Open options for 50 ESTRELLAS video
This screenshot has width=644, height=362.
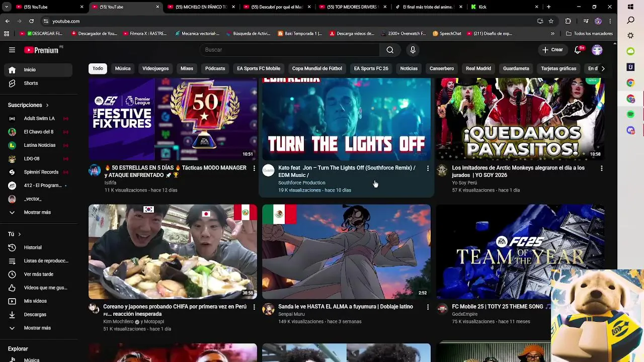click(x=254, y=168)
